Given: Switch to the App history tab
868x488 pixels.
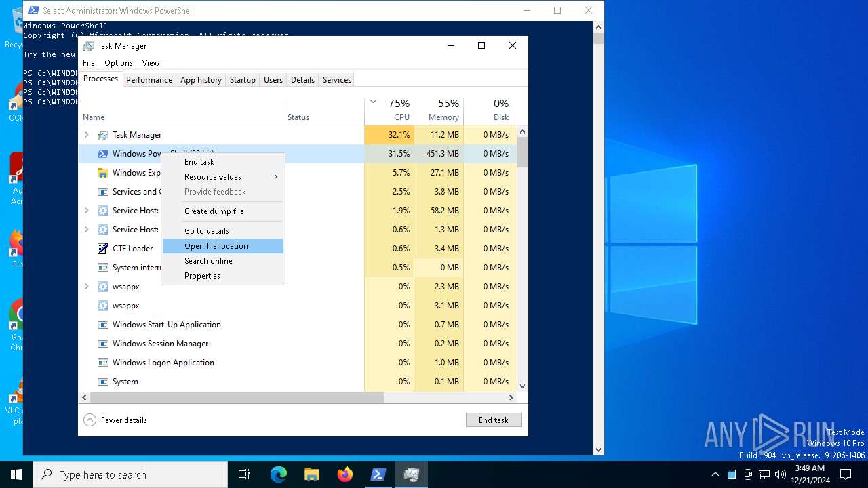Looking at the screenshot, I should pos(201,80).
